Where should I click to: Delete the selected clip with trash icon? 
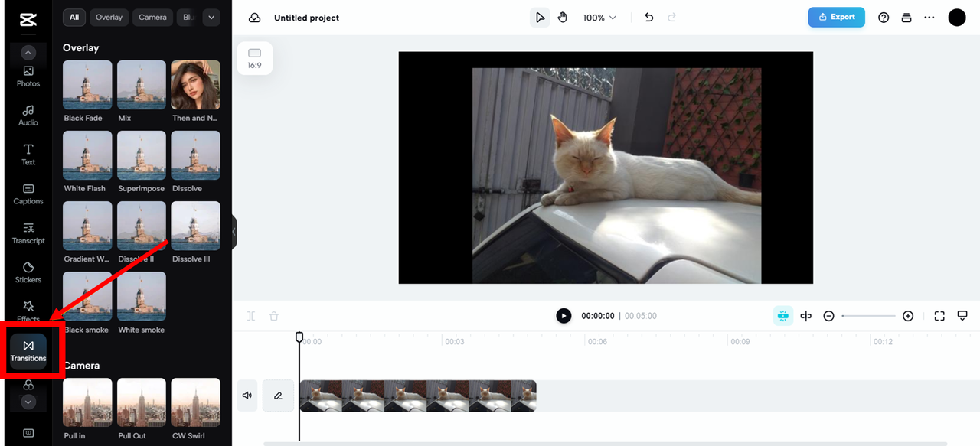click(x=274, y=316)
